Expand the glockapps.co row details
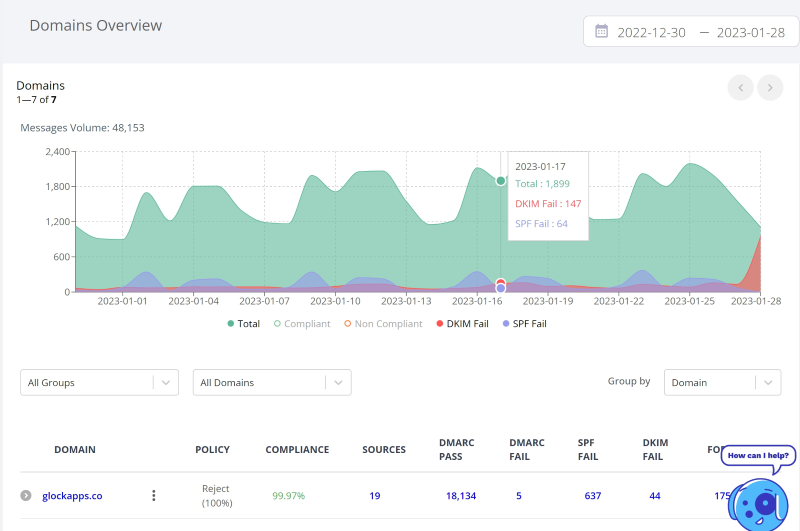The width and height of the screenshot is (800, 531). point(26,495)
